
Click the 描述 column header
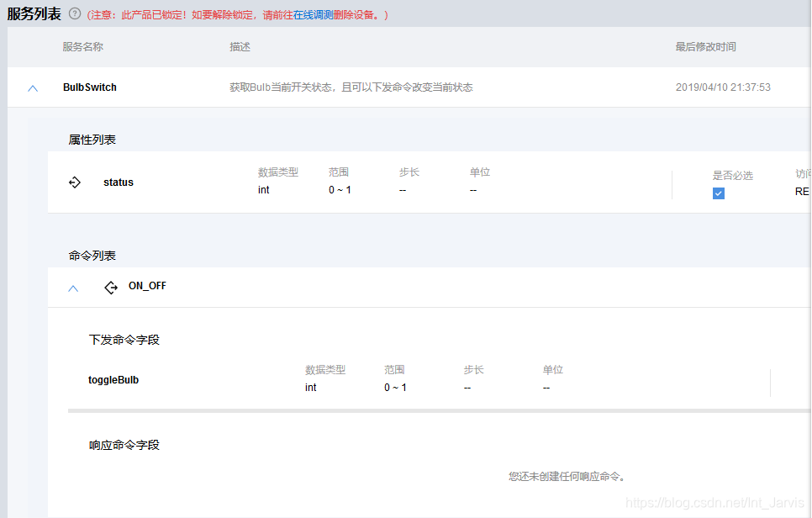(240, 46)
